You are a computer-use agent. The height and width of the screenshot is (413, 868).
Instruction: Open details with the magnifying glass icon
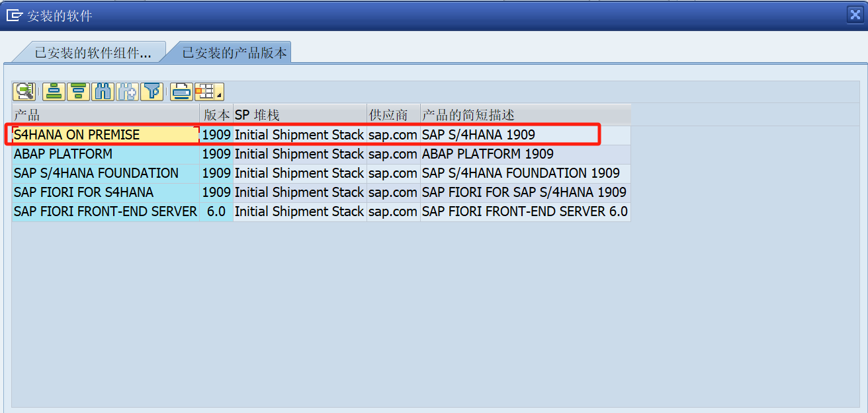pos(24,91)
